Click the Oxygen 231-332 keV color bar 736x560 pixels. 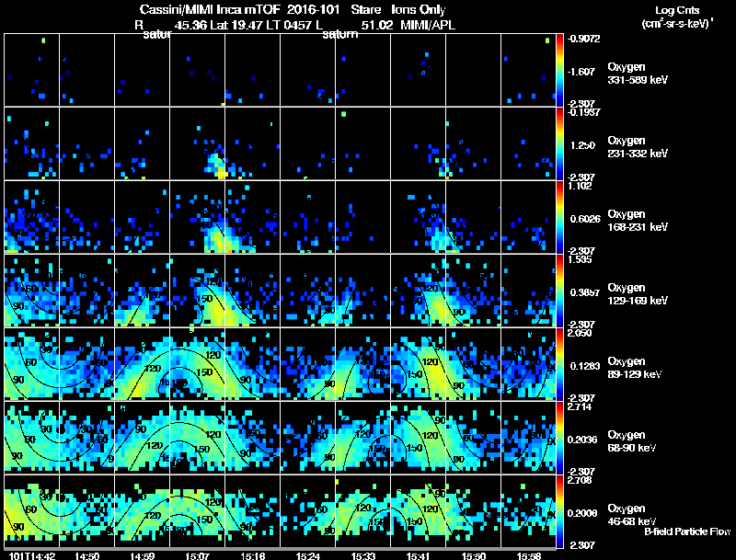[x=559, y=143]
